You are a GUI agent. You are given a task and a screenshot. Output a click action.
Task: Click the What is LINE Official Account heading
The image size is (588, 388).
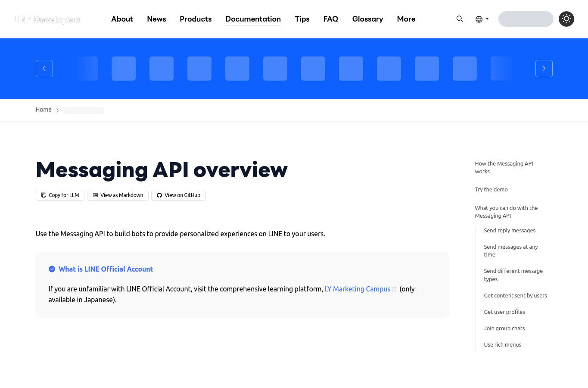(106, 269)
